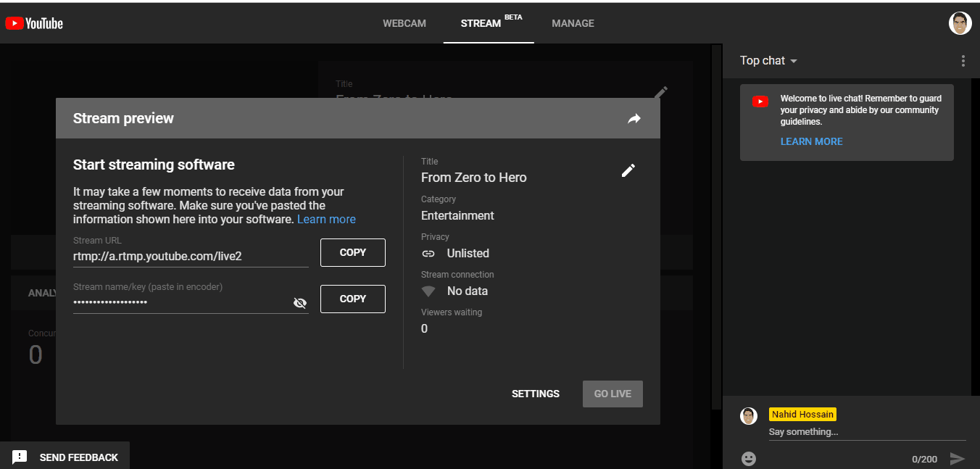Share the stream using arrow icon
Screen dimensions: 980x469
(x=634, y=118)
